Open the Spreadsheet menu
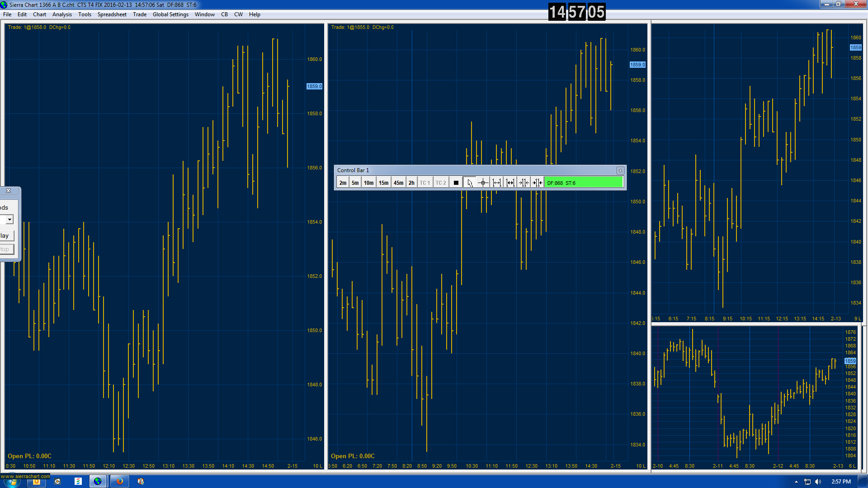 point(112,14)
